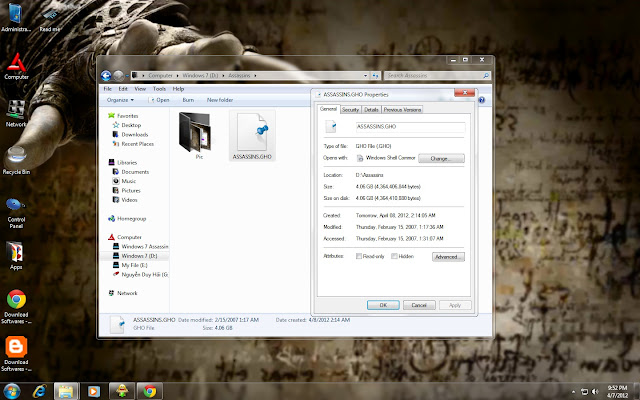Click the Open toolbar button
The width and height of the screenshot is (640, 400).
point(159,100)
